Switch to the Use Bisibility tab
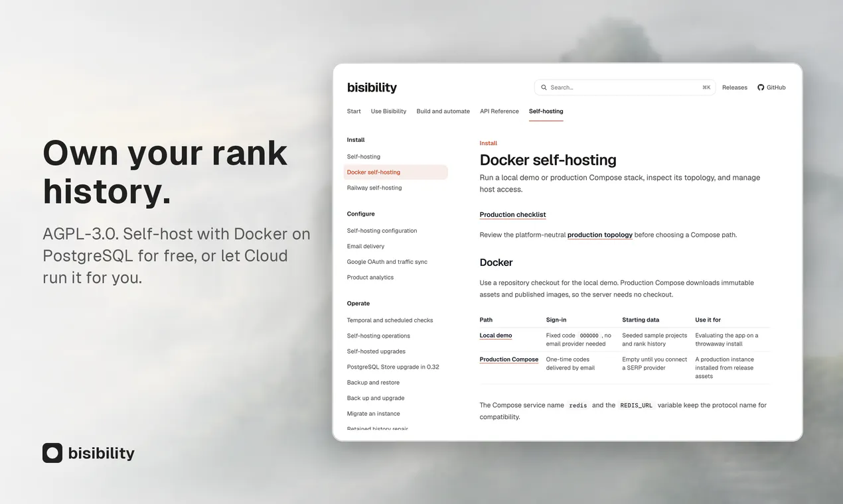Viewport: 843px width, 504px height. 388,111
